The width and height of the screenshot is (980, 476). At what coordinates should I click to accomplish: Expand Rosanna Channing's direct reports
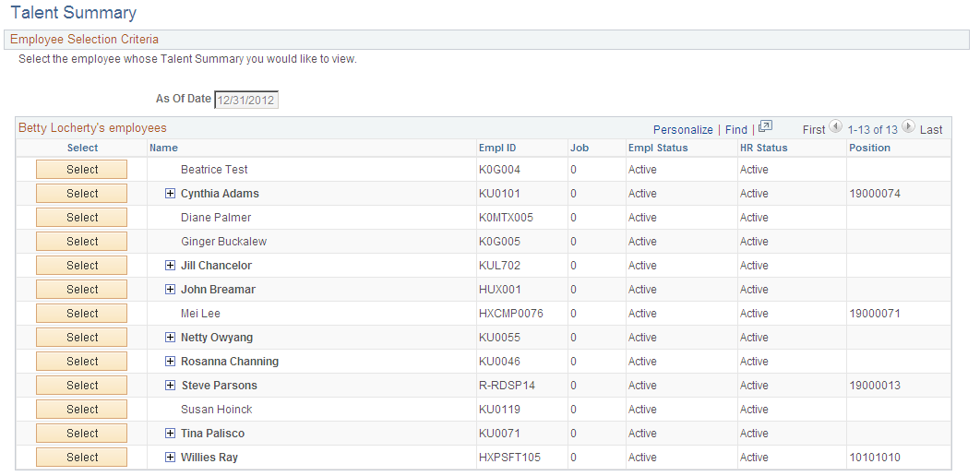pyautogui.click(x=170, y=361)
